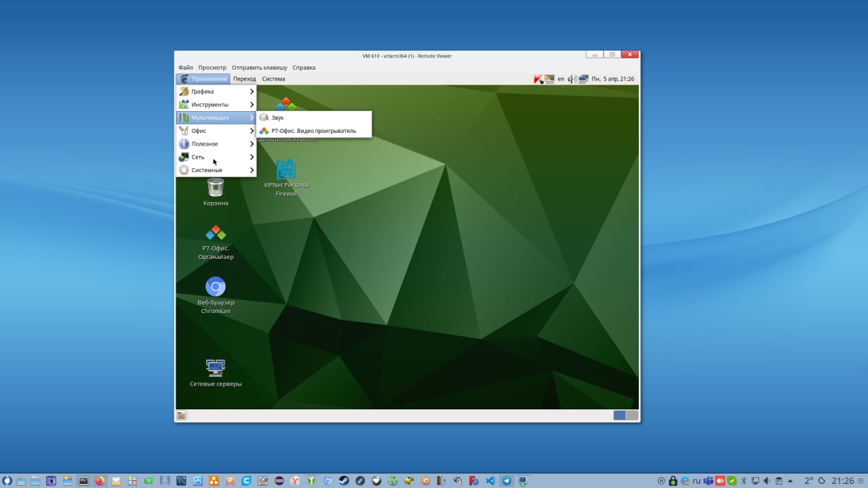Open the host application launcher menu

[x=7, y=481]
